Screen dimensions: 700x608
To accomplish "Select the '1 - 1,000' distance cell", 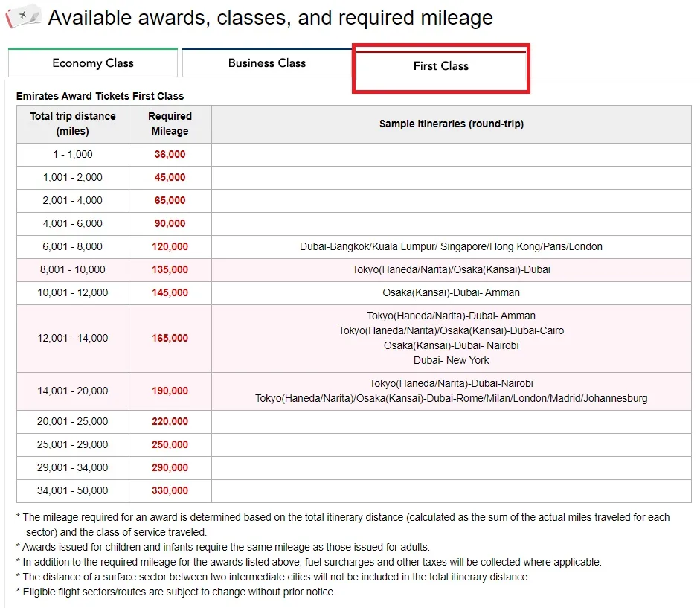I will (73, 155).
